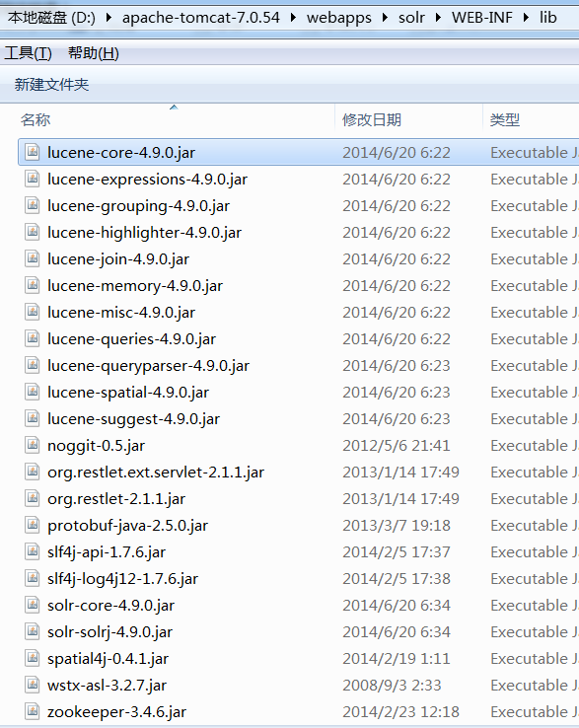Click the slf4j-api-1.7.6.jar file icon

32,551
